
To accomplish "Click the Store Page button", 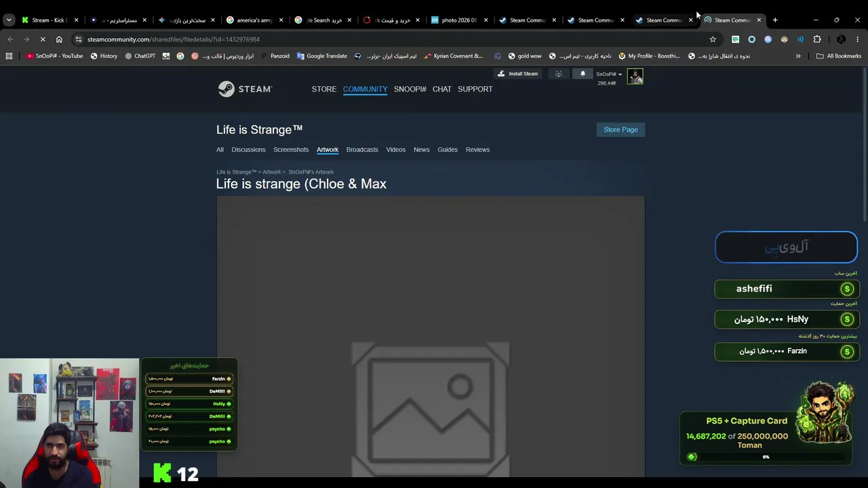I will [621, 129].
